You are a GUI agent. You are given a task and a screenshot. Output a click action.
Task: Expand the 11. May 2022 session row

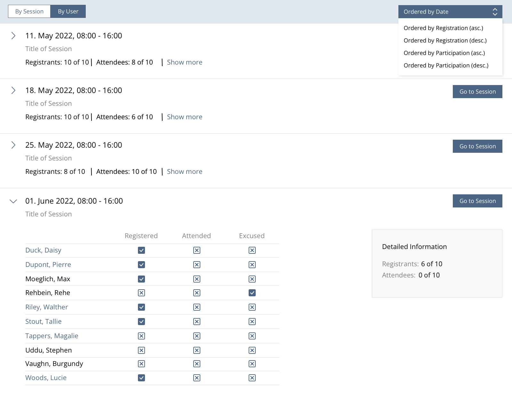13,36
